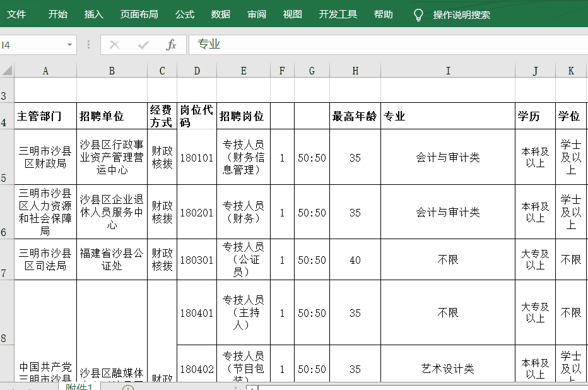Click the 福建省沙县公证处 cell
This screenshot has width=588, height=390.
[x=112, y=259]
